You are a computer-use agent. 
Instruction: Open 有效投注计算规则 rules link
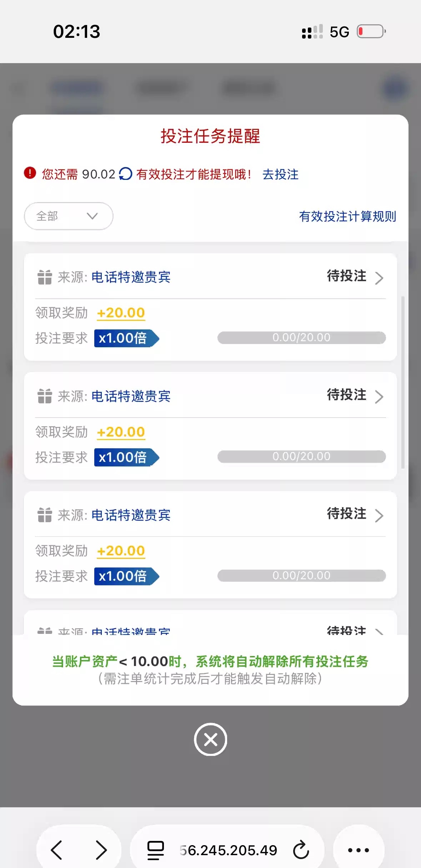[347, 216]
